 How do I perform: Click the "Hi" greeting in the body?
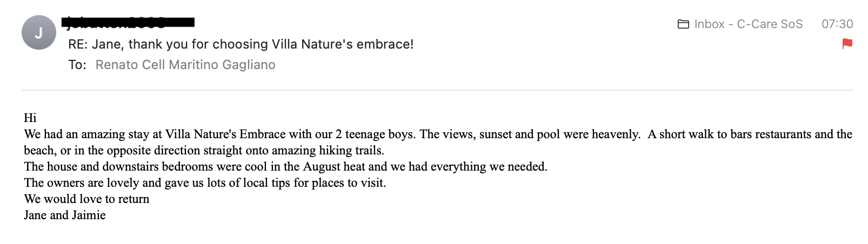pos(30,118)
